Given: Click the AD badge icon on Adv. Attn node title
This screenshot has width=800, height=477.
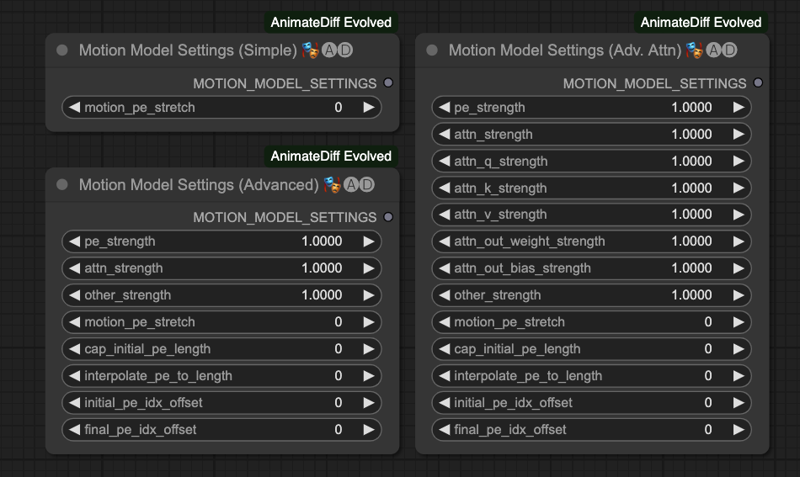Looking at the screenshot, I should tap(722, 50).
